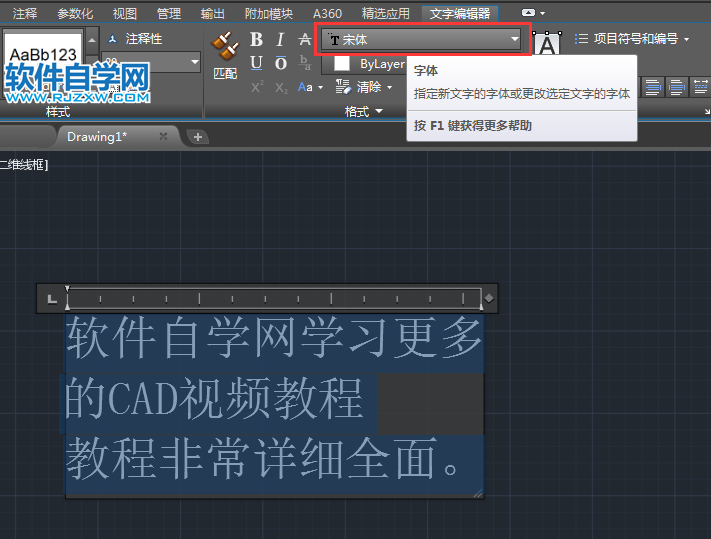Open paragraph panel dialog launcher arrow

point(707,112)
